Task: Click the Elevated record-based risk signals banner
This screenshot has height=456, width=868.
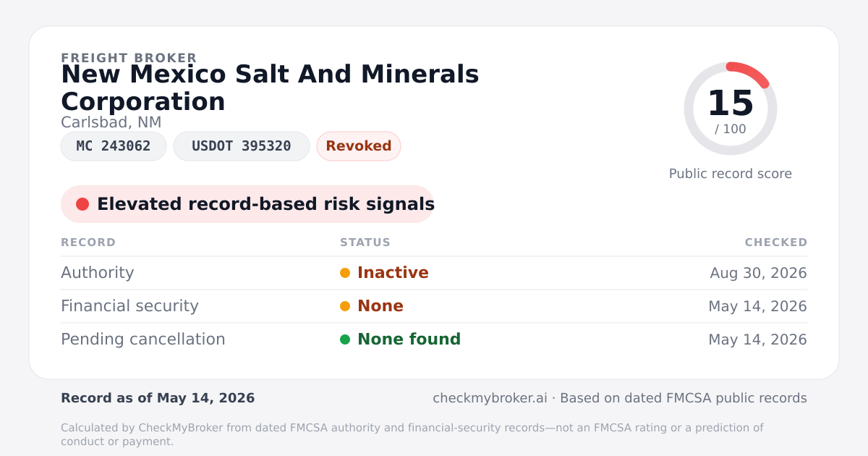Action: 247,204
